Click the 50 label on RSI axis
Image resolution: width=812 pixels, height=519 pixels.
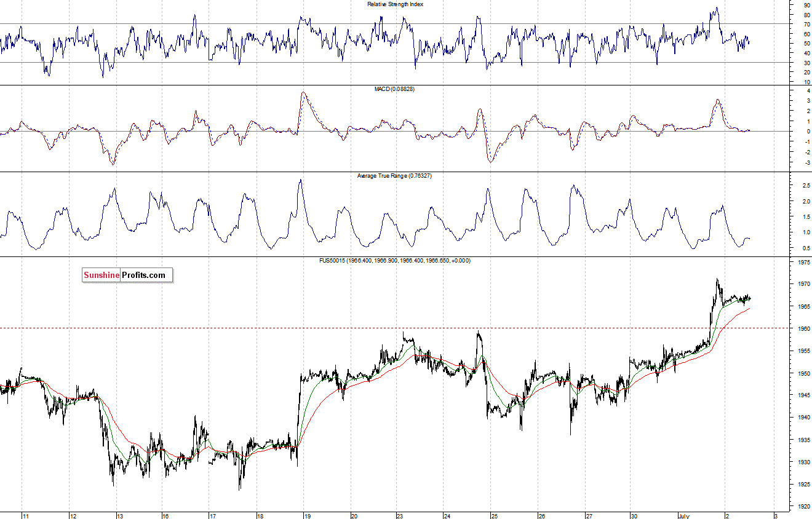pos(806,44)
